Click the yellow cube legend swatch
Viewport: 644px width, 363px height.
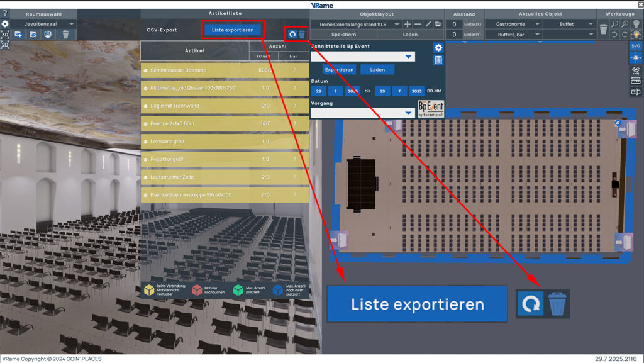coord(149,290)
